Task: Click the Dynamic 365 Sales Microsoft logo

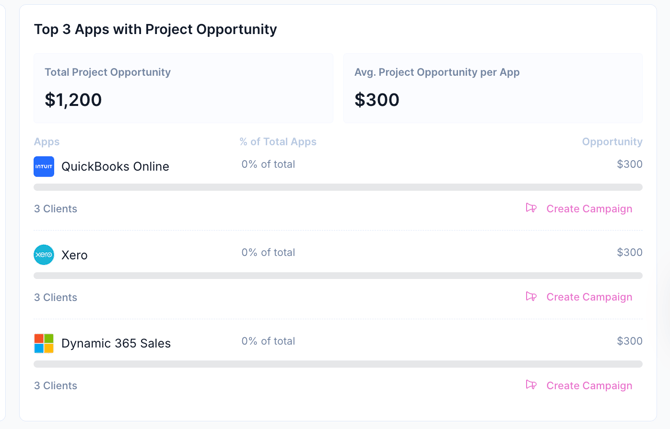Action: 44,343
